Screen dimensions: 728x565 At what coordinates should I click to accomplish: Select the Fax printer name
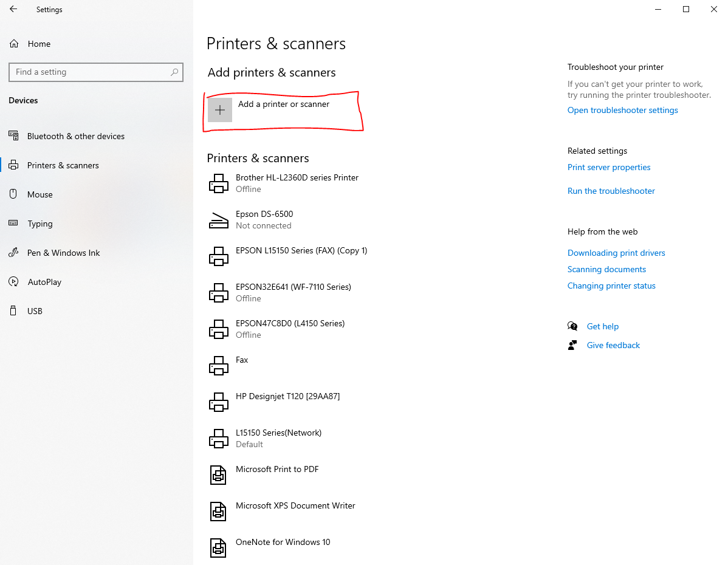click(x=242, y=360)
